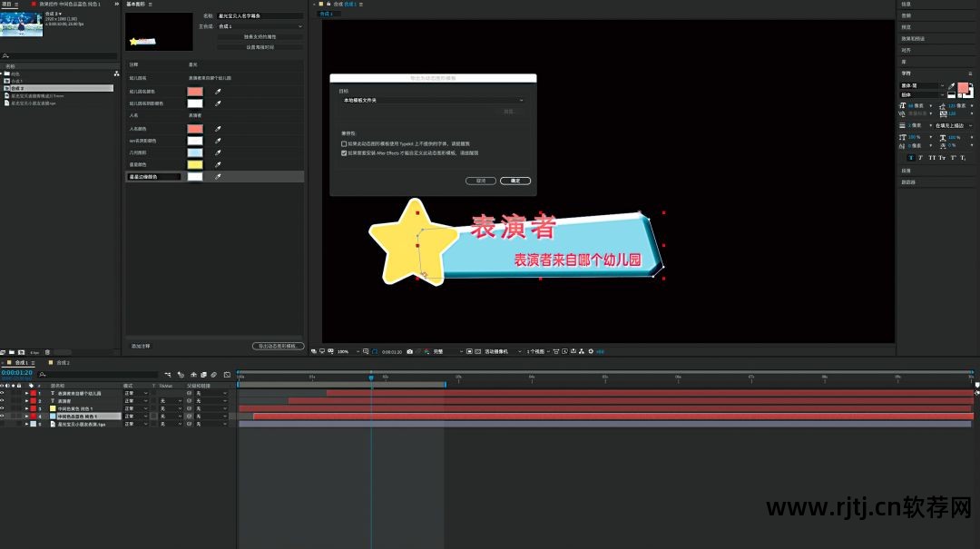Click the delete trash icon in Project panel
Viewport: 980px width, 549px height.
pos(49,351)
